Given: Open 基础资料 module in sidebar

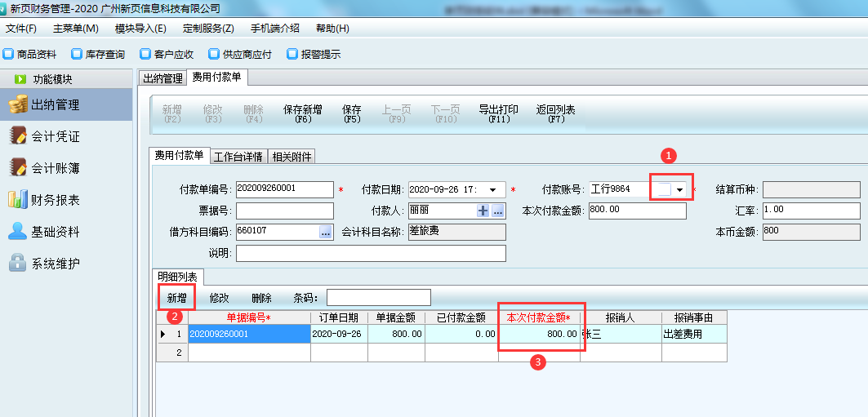Looking at the screenshot, I should pos(56,232).
